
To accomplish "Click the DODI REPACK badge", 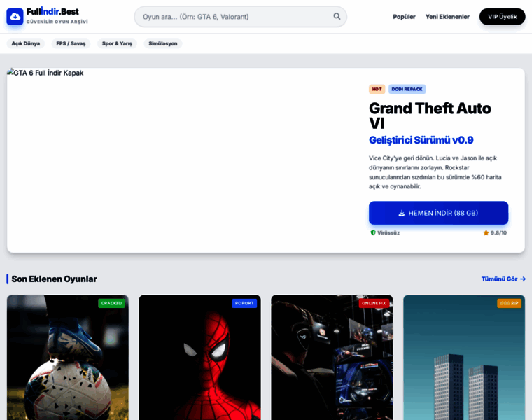I will pos(407,89).
